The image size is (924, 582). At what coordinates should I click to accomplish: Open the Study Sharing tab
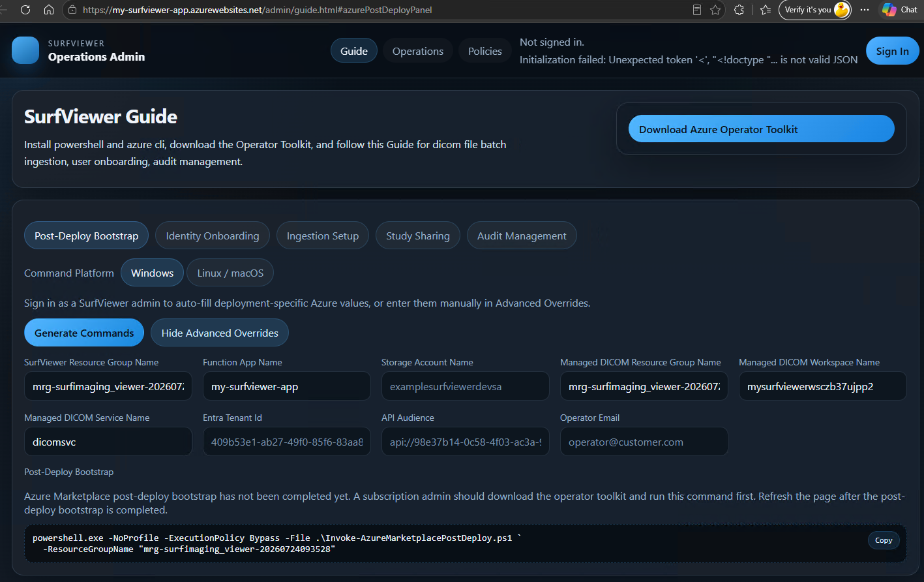tap(418, 236)
